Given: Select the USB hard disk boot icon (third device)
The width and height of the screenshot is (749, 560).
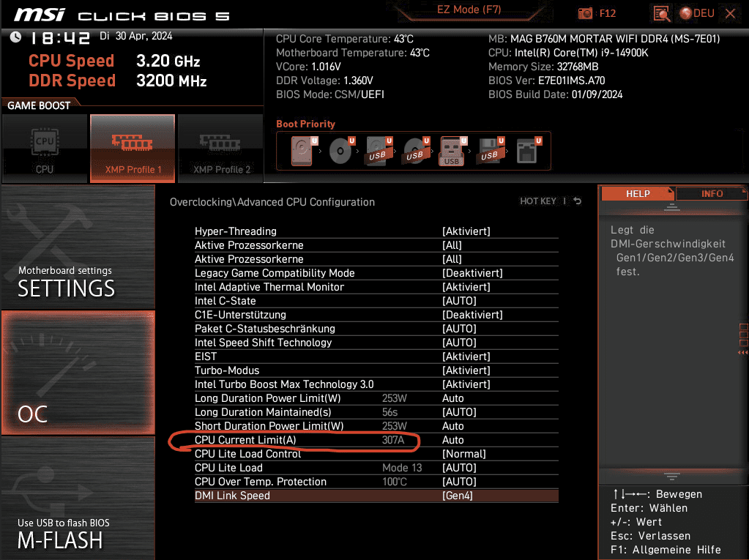Looking at the screenshot, I should [x=379, y=151].
